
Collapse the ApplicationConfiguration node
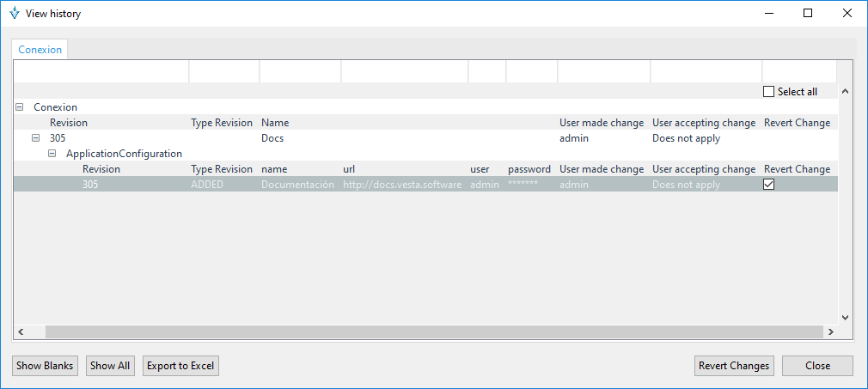[x=52, y=154]
